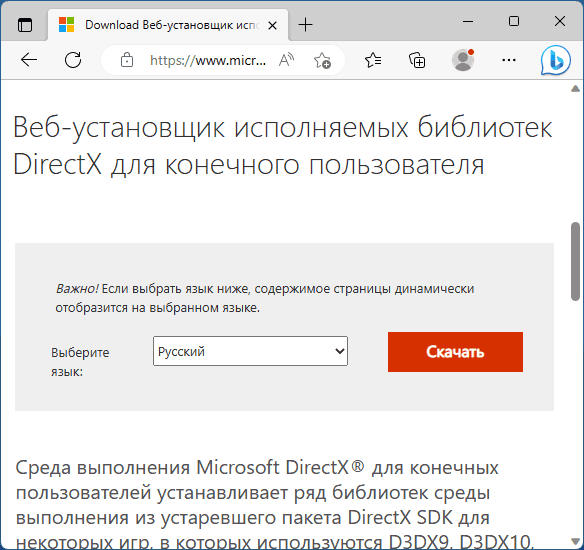Refresh the current page
Screen dimensions: 584x550
tap(73, 60)
